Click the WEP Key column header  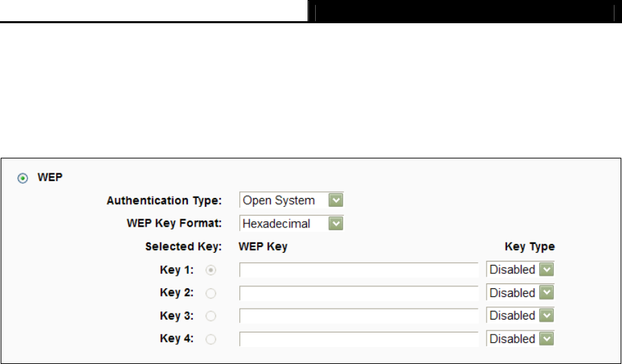[263, 247]
